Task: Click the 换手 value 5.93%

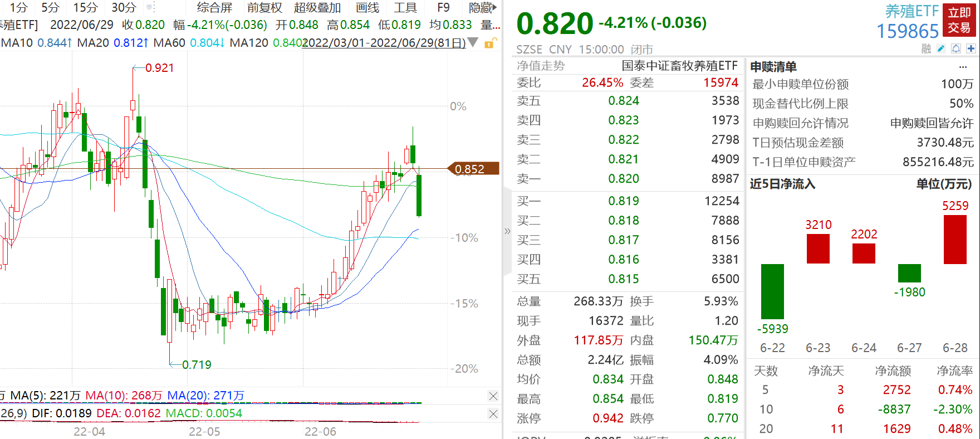Action: click(x=721, y=301)
